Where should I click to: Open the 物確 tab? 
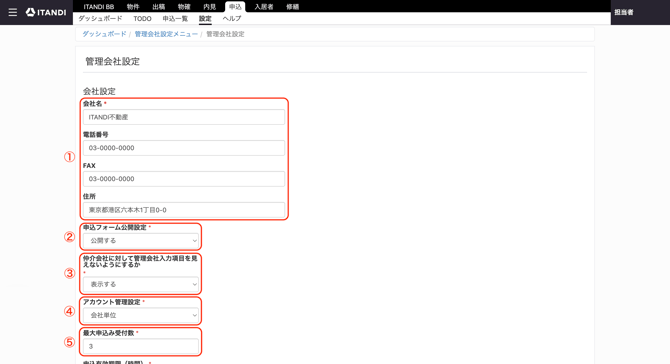pos(184,6)
